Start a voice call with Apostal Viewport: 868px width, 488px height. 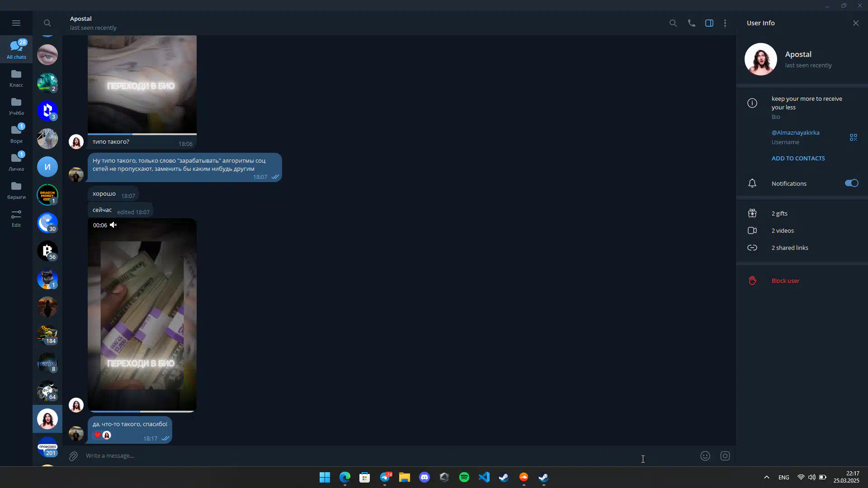click(x=691, y=23)
